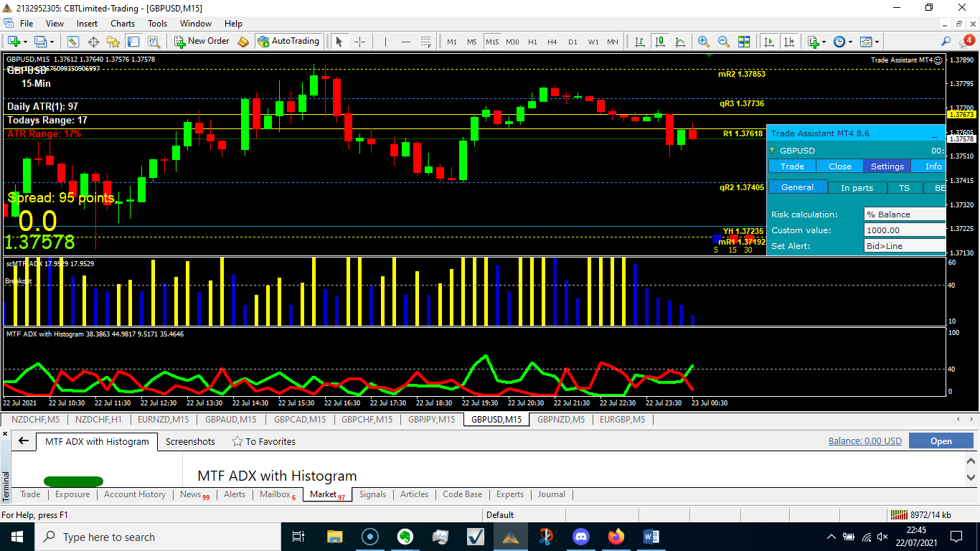Enable the Crosshair tool
Image resolution: width=980 pixels, height=551 pixels.
click(x=359, y=42)
